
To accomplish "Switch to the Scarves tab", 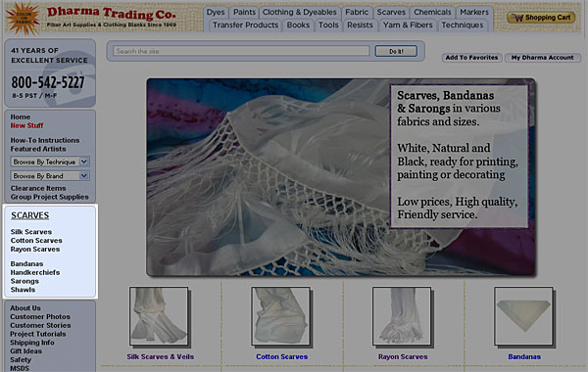I will (391, 12).
